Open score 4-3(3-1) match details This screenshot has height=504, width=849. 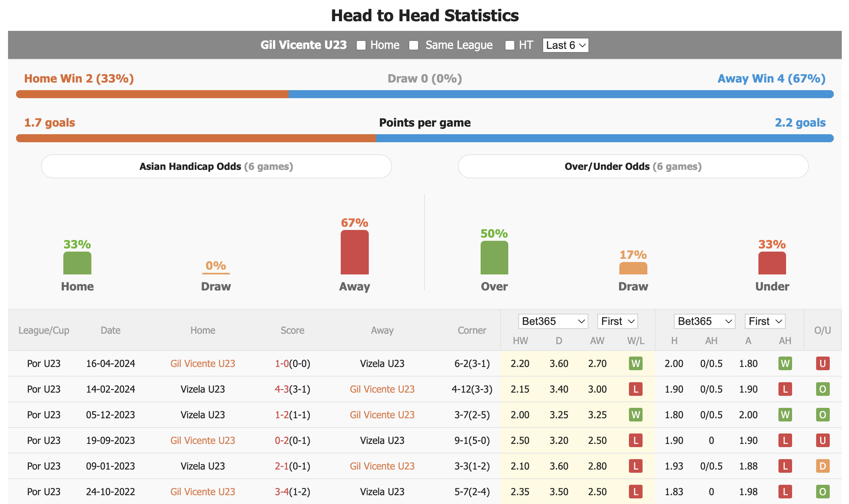pos(293,389)
